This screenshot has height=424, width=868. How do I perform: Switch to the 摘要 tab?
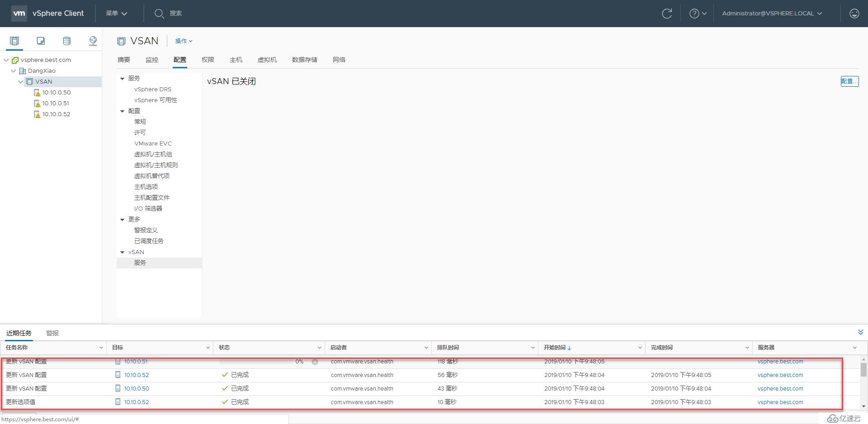click(124, 60)
